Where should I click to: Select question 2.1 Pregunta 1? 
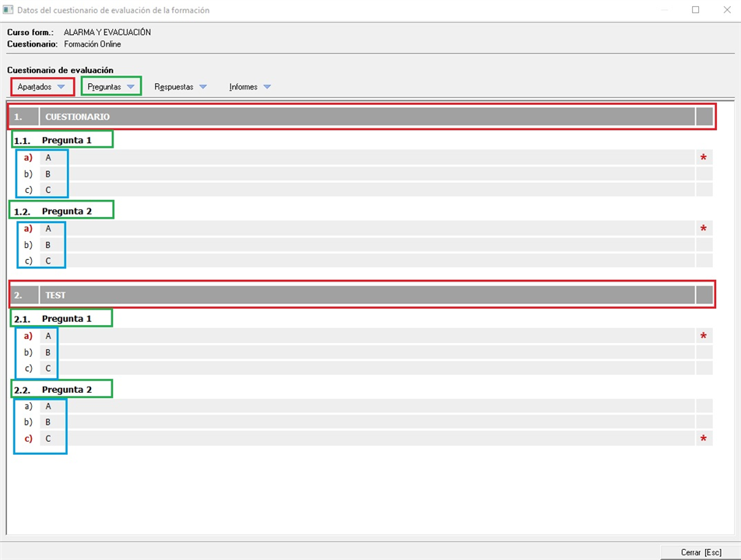[66, 319]
